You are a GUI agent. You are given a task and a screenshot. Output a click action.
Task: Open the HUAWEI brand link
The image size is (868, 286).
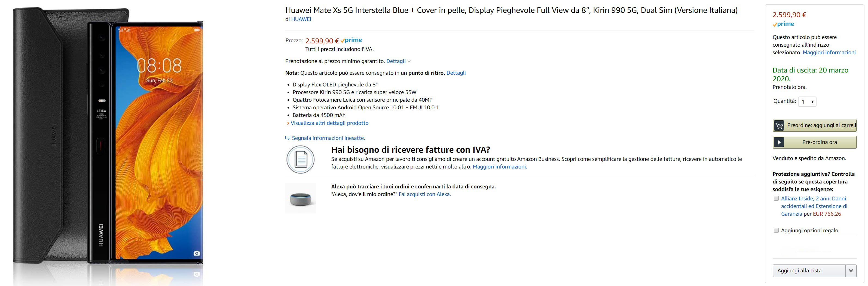(301, 19)
